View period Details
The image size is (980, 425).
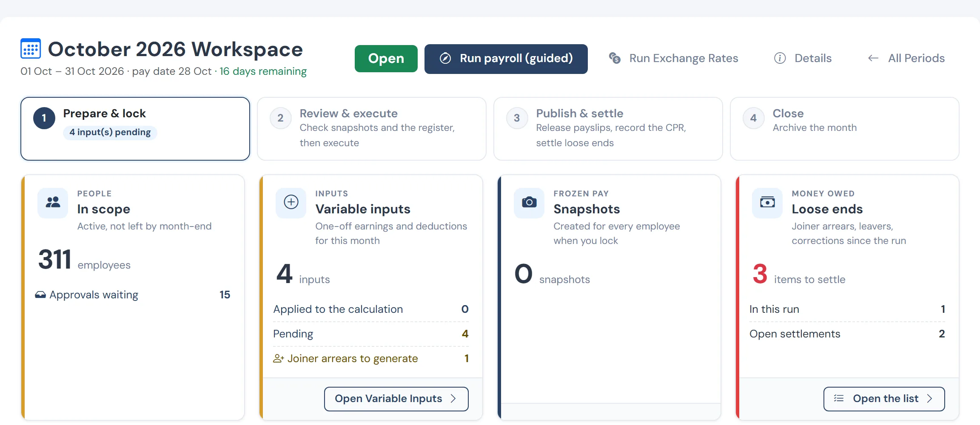803,58
